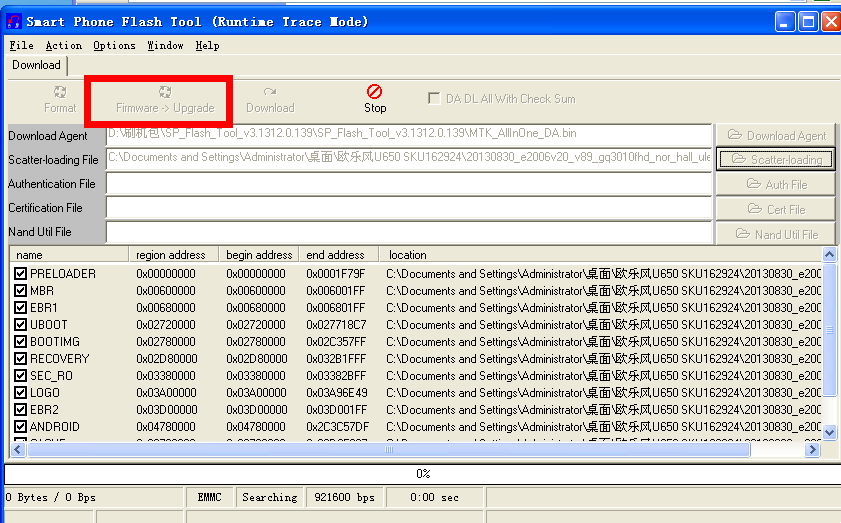Image resolution: width=841 pixels, height=523 pixels.
Task: Click the Searching status indicator
Action: click(x=270, y=497)
